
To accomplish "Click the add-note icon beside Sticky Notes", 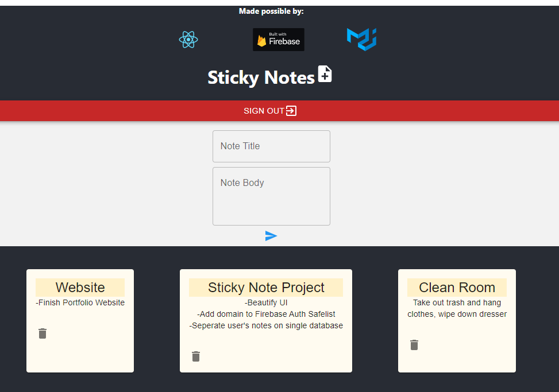I will click(325, 73).
